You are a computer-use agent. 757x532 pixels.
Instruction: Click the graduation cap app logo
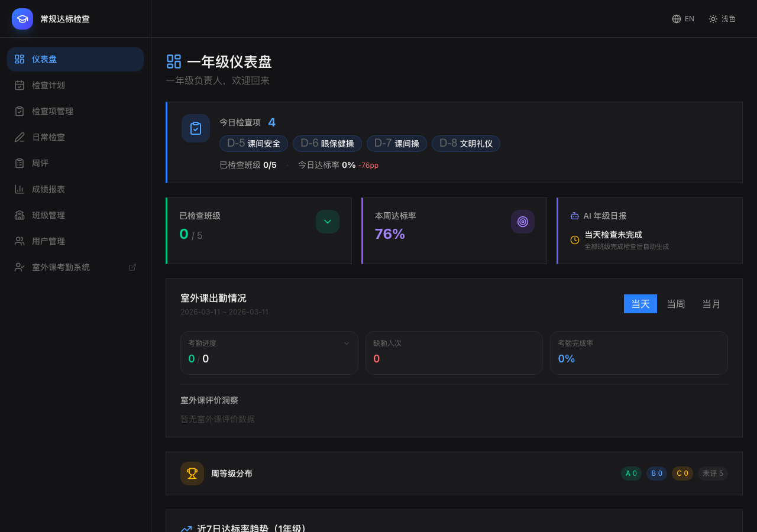[x=22, y=19]
